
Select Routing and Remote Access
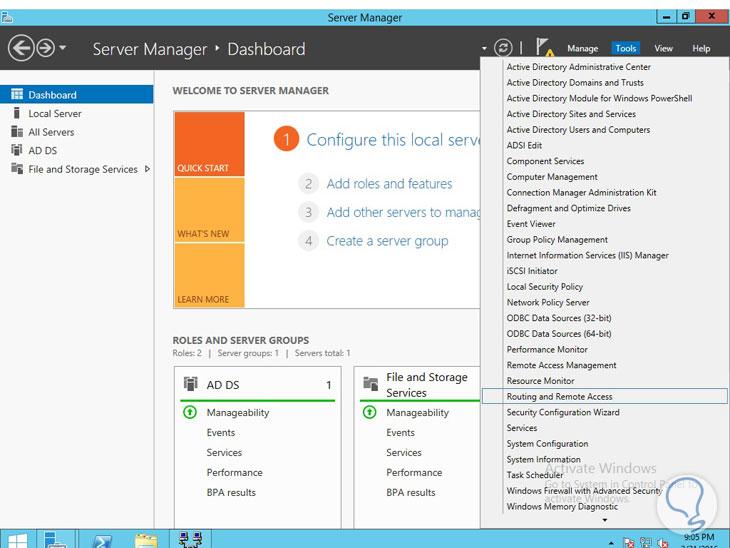point(559,397)
